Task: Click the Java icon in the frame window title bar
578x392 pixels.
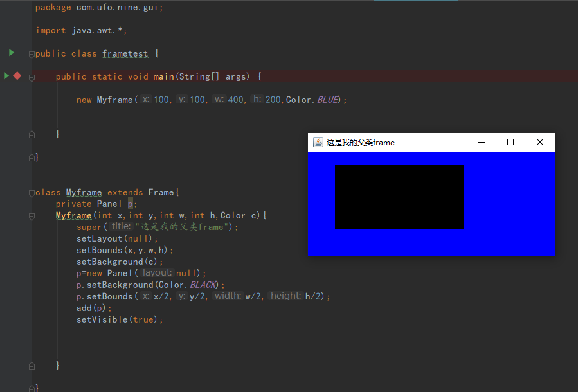Action: [x=318, y=142]
